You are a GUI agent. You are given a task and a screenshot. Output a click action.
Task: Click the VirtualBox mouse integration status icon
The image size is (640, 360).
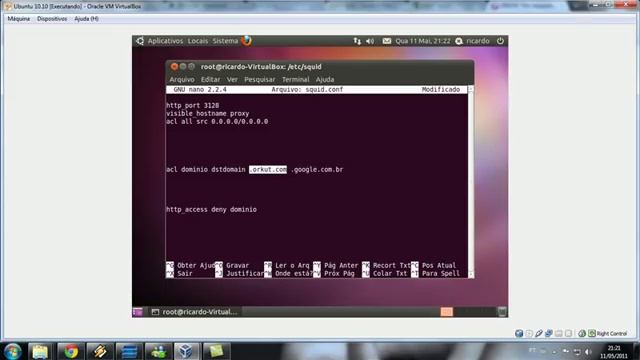[582, 333]
